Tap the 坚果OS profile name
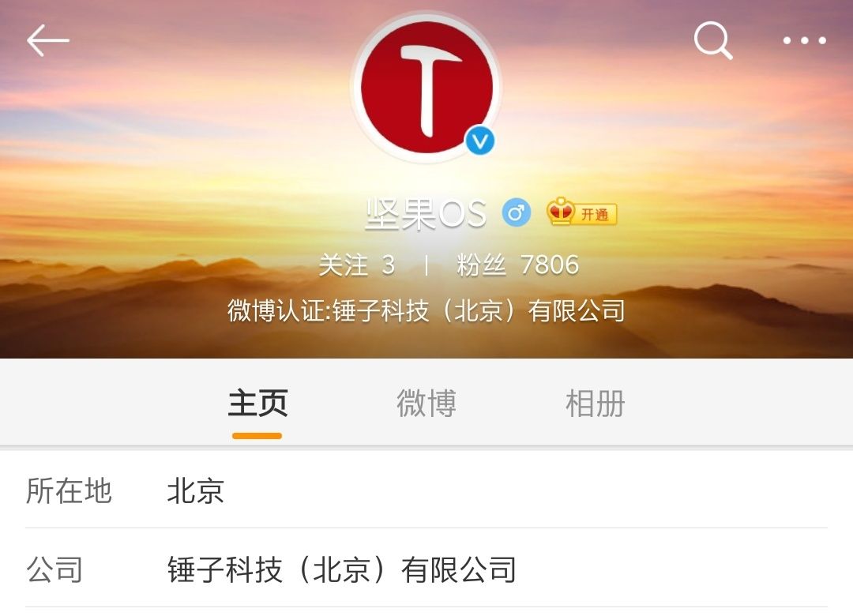The height and width of the screenshot is (616, 853). pyautogui.click(x=426, y=212)
